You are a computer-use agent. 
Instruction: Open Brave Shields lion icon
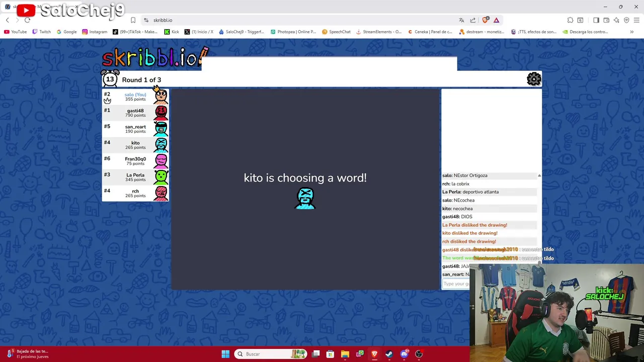click(x=485, y=20)
